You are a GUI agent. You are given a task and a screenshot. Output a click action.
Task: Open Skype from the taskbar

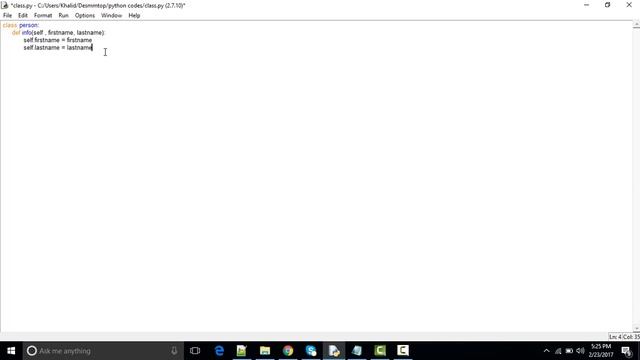tap(311, 351)
